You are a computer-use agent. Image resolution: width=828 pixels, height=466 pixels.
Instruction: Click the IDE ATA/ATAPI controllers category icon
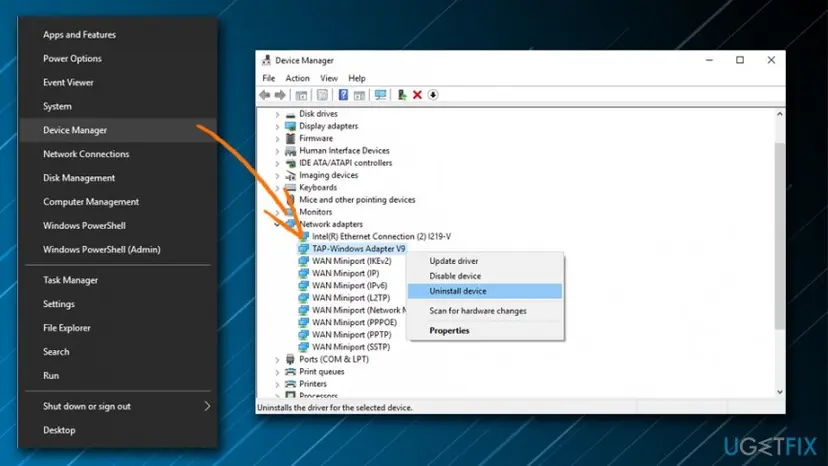(290, 163)
